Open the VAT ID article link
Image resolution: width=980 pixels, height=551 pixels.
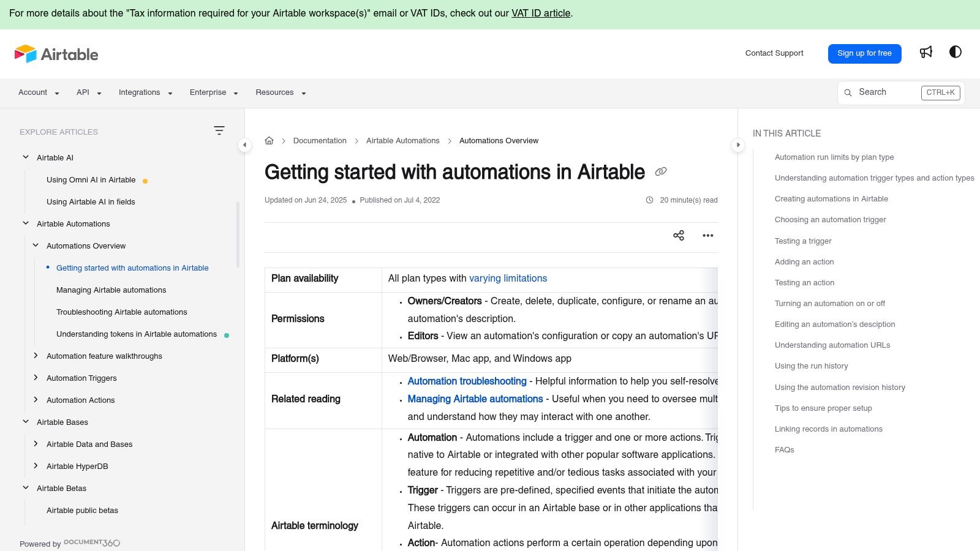tap(540, 13)
